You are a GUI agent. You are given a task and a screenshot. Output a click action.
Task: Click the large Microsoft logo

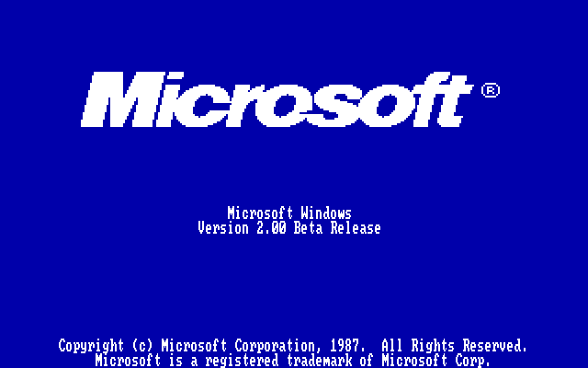(277, 99)
